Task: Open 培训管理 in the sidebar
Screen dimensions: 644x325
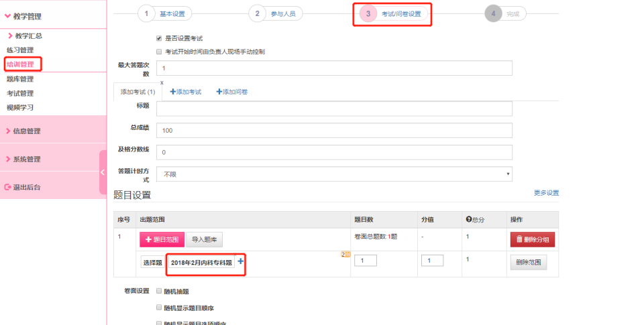Action: [21, 64]
